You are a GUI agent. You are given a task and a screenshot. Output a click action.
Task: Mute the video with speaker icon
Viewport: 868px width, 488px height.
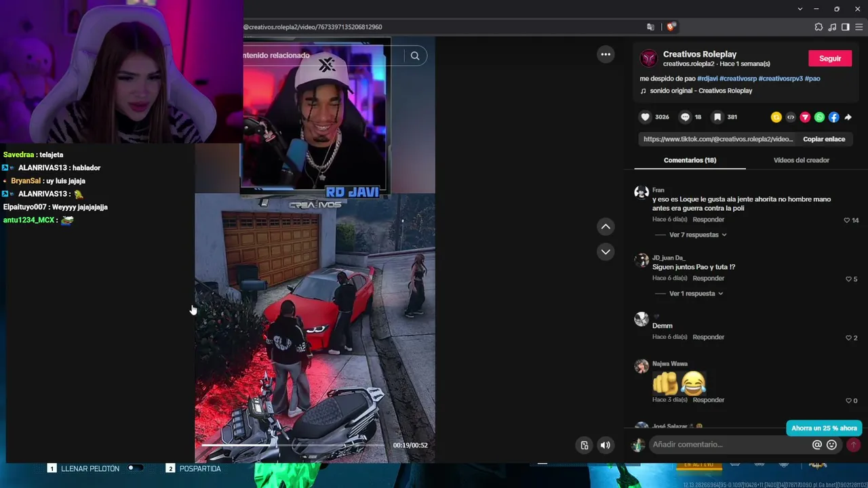pyautogui.click(x=606, y=445)
